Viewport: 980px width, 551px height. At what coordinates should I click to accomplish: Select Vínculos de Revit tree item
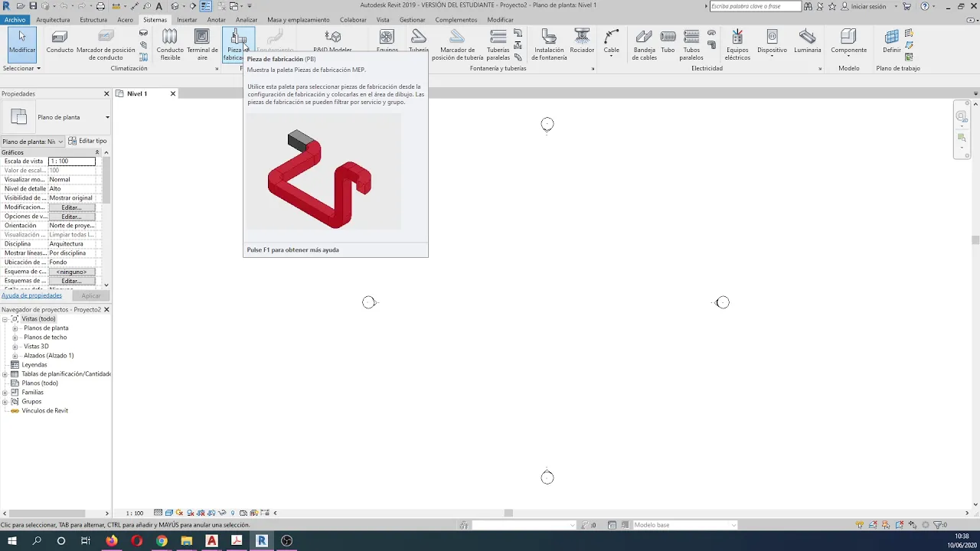(x=44, y=411)
